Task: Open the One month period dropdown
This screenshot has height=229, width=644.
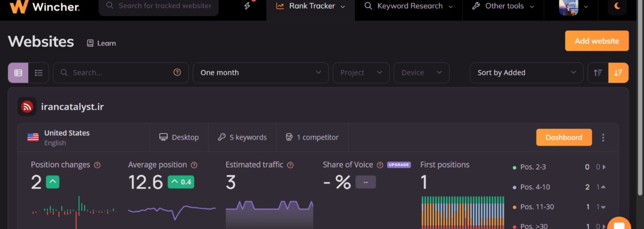Action: (260, 73)
